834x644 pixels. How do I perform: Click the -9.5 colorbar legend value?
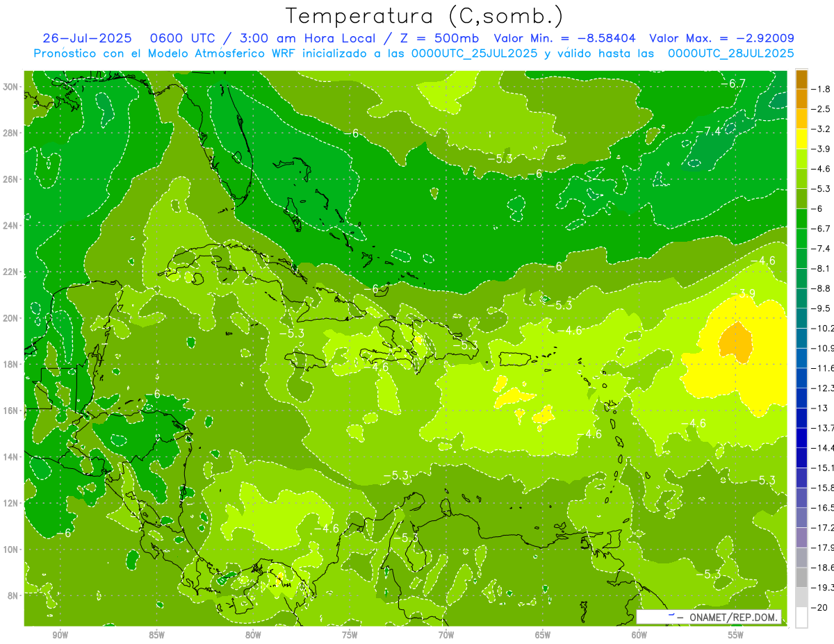[821, 308]
